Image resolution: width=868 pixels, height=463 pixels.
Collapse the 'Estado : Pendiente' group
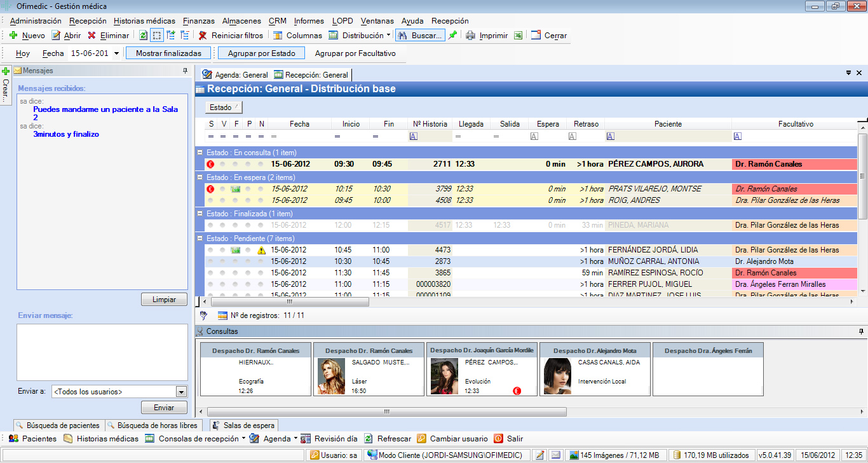(x=200, y=238)
